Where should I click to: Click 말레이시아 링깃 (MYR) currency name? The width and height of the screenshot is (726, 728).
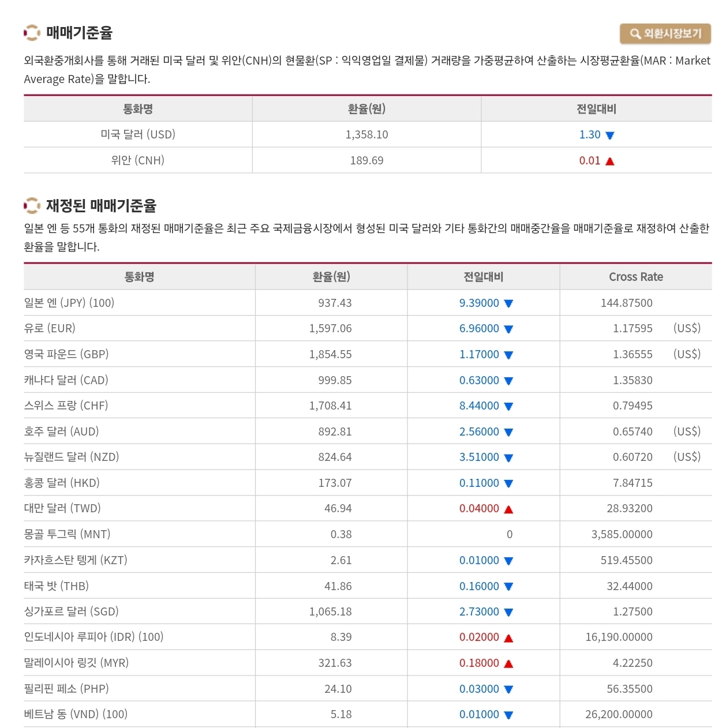[76, 663]
